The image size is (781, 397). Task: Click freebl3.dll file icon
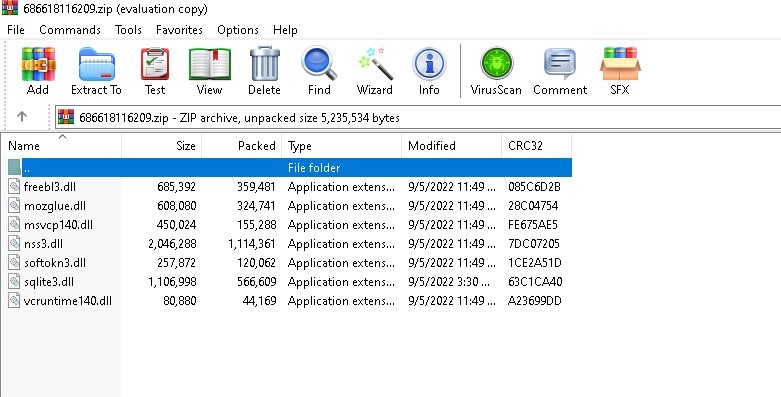tap(14, 186)
